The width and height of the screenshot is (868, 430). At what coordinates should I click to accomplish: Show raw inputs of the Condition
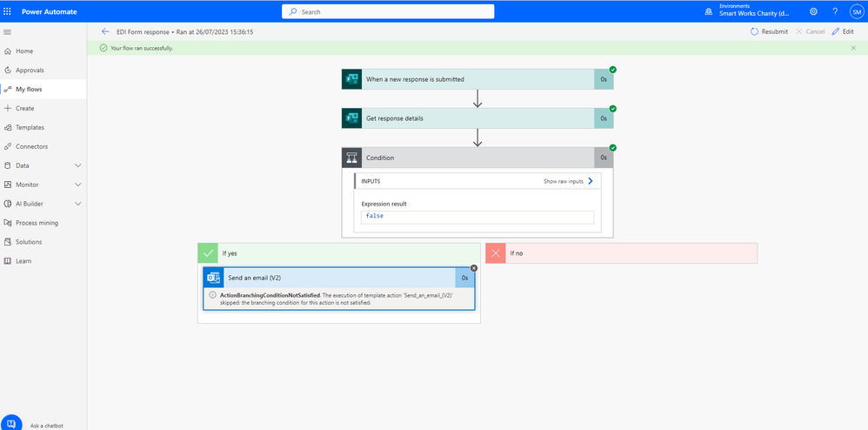[569, 181]
